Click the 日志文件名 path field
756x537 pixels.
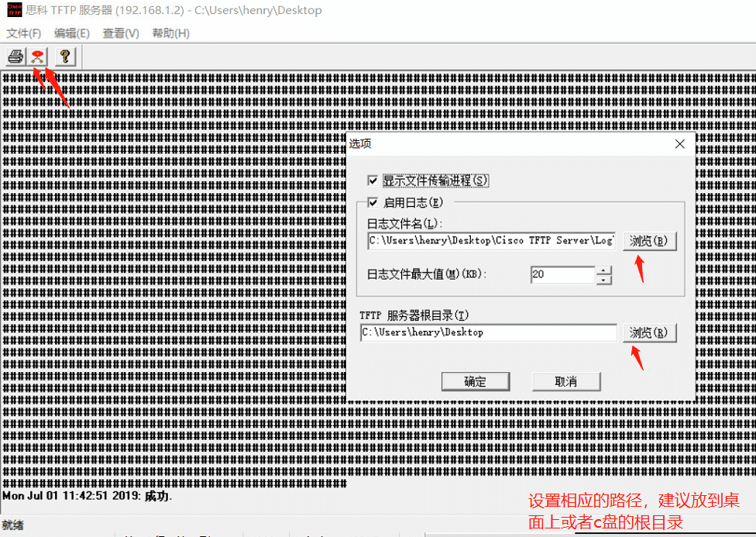pyautogui.click(x=491, y=241)
